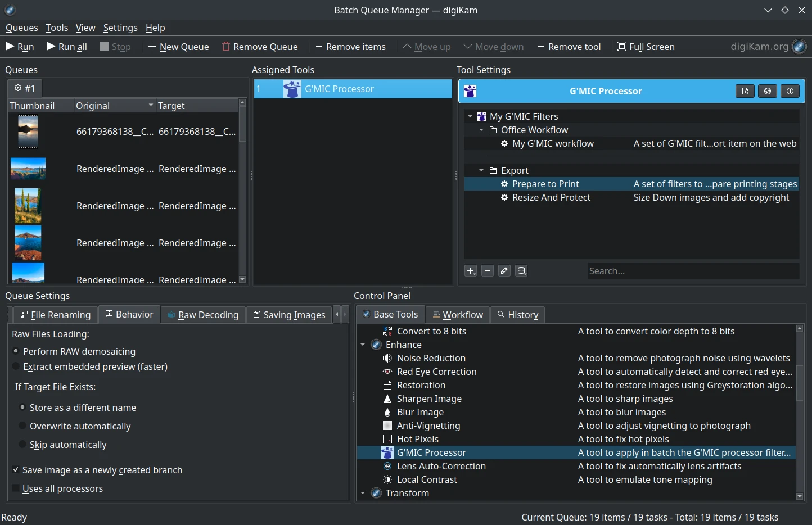Image resolution: width=812 pixels, height=525 pixels.
Task: Open the filter database menu icon
Action: tap(521, 271)
